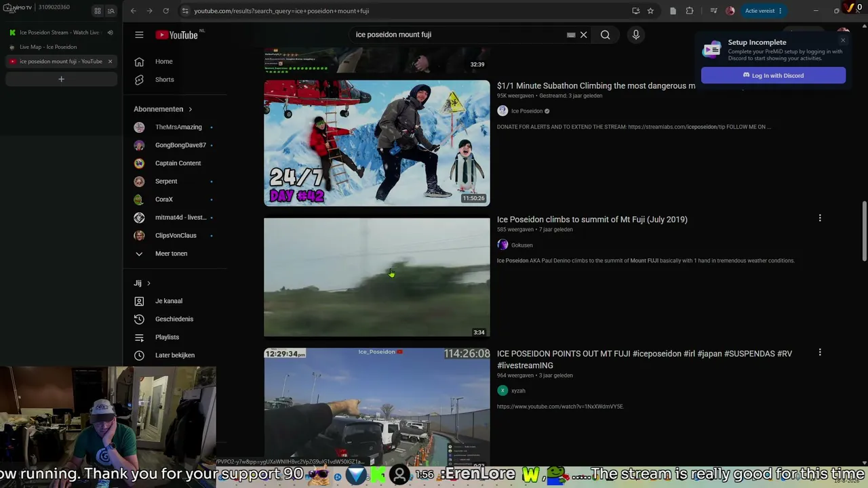
Task: Open Actie vereist menu dots
Action: pos(781,11)
